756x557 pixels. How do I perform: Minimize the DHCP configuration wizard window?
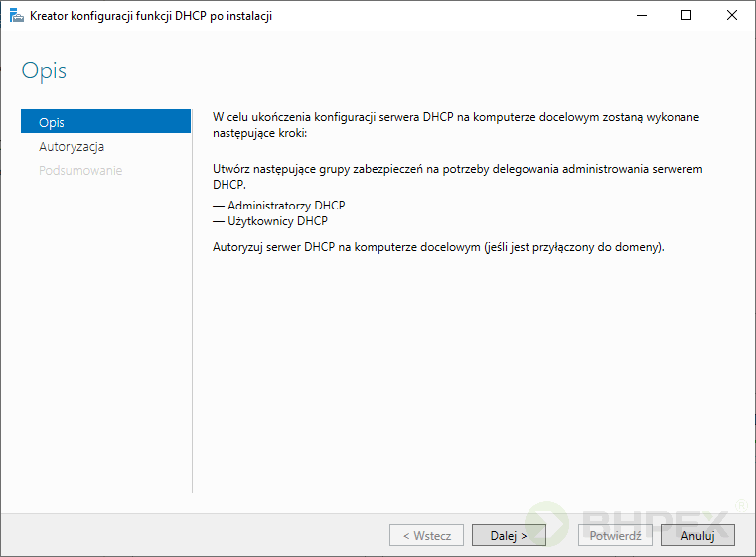coord(640,16)
